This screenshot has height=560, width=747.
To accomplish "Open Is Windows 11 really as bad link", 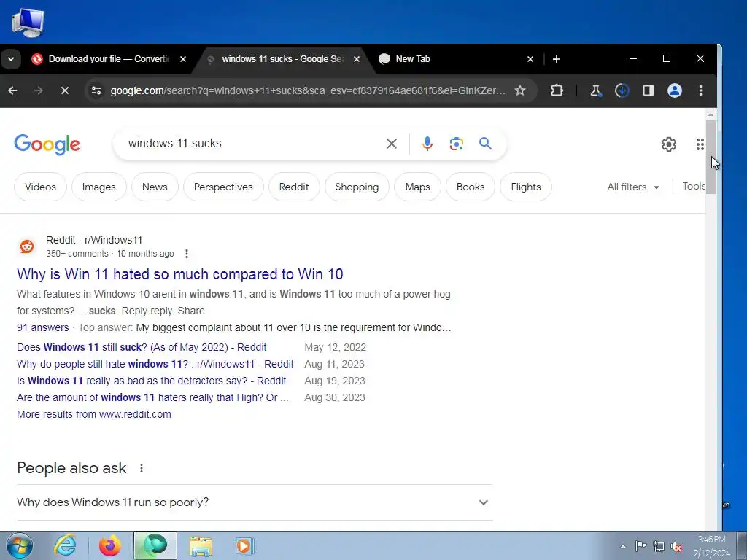I will tap(152, 381).
